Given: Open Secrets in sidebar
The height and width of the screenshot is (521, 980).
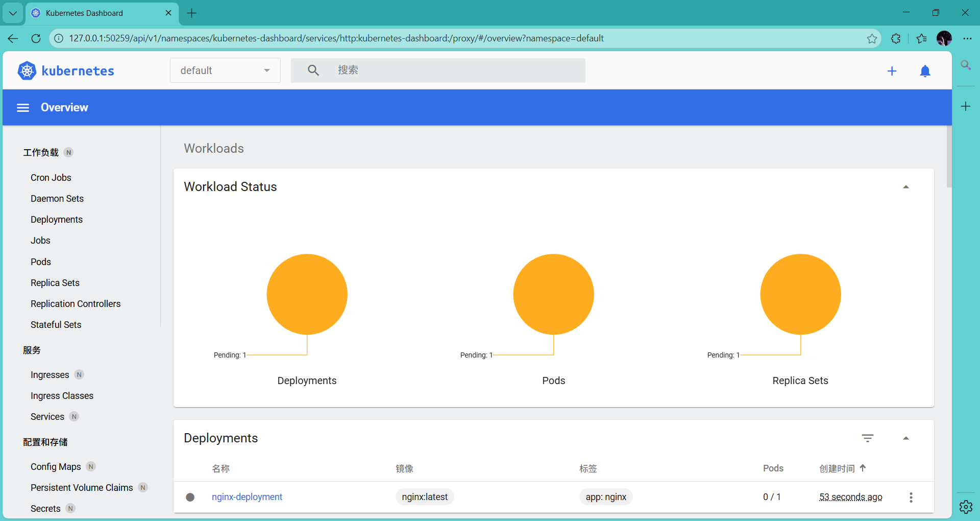Looking at the screenshot, I should pos(45,509).
